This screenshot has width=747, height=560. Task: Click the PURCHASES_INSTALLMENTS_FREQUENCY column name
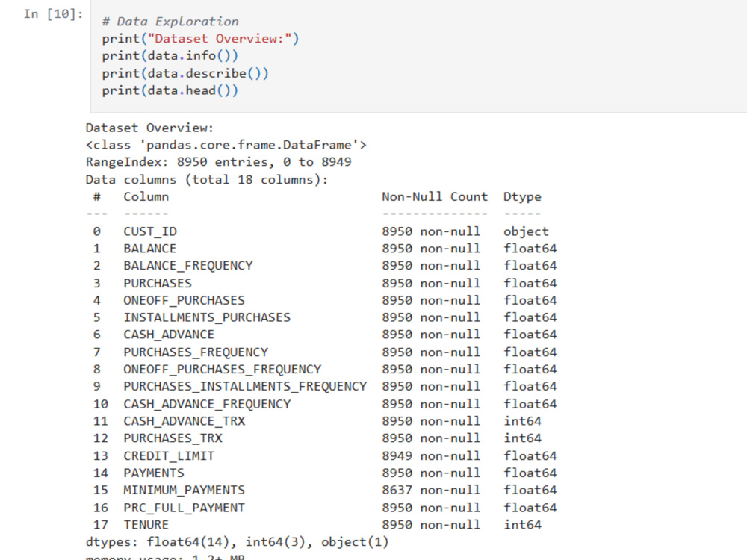pos(245,386)
